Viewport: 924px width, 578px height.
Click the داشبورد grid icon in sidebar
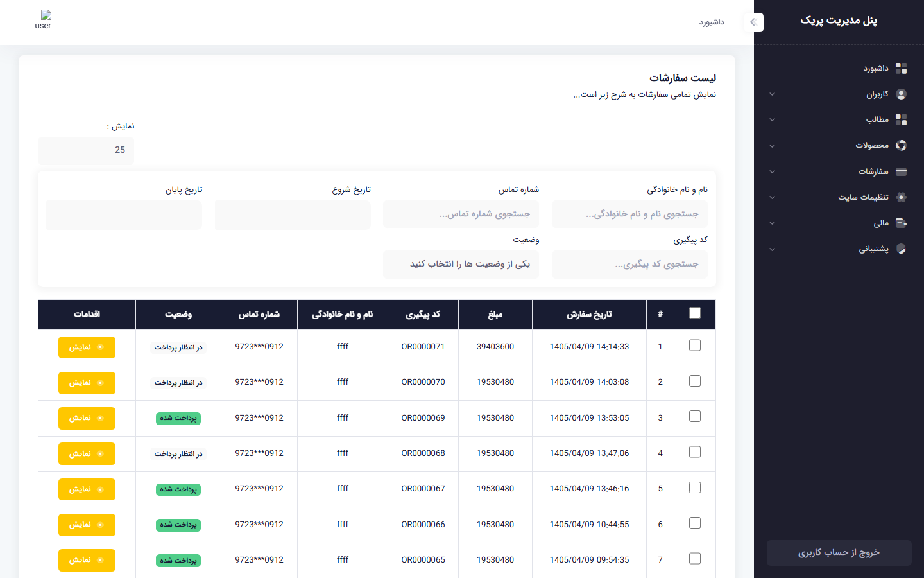point(901,68)
